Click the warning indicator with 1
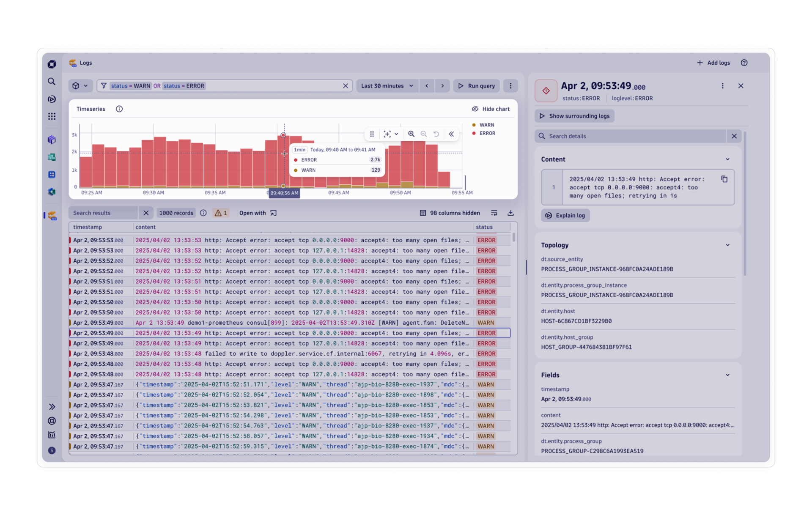Viewport: 812px width, 515px height. (221, 213)
